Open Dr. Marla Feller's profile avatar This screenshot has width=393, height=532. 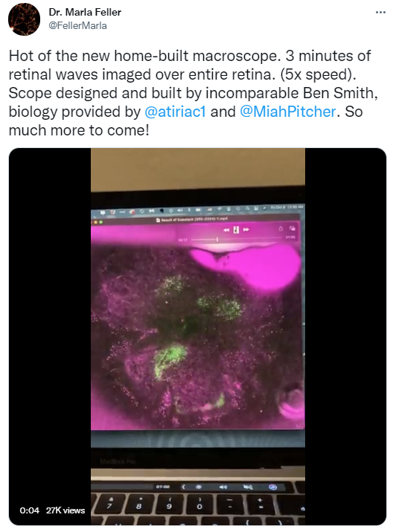(x=24, y=19)
